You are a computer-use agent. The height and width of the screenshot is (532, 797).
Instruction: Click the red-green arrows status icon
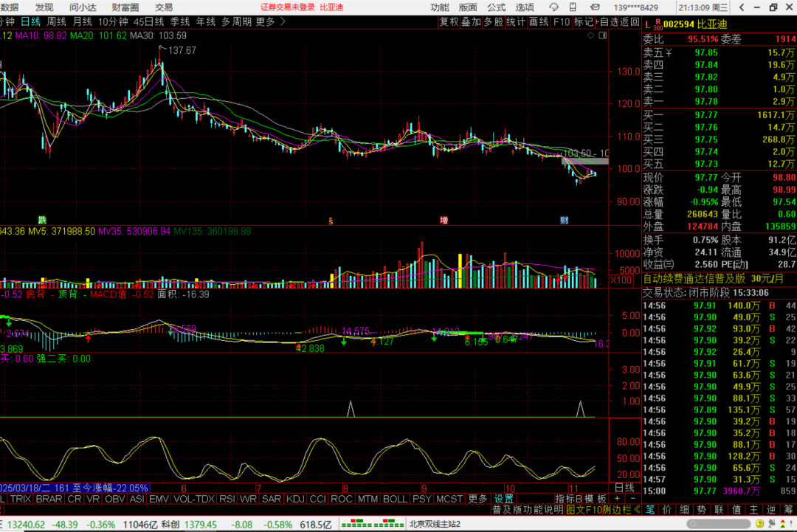pyautogui.click(x=782, y=523)
